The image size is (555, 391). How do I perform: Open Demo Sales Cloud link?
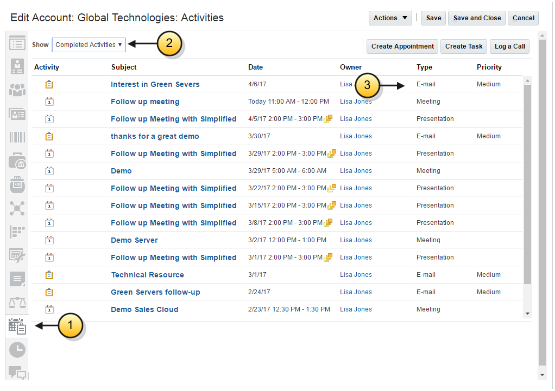(144, 310)
